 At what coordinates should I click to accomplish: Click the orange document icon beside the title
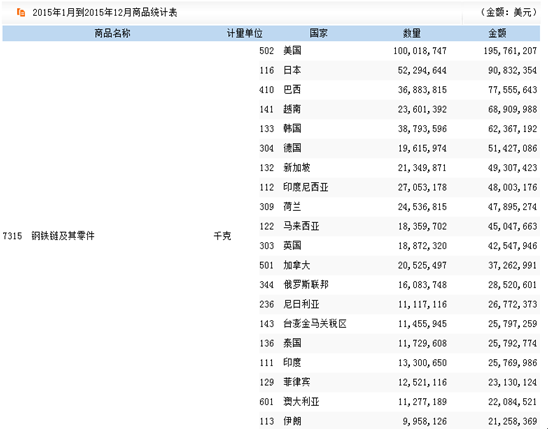[x=21, y=13]
